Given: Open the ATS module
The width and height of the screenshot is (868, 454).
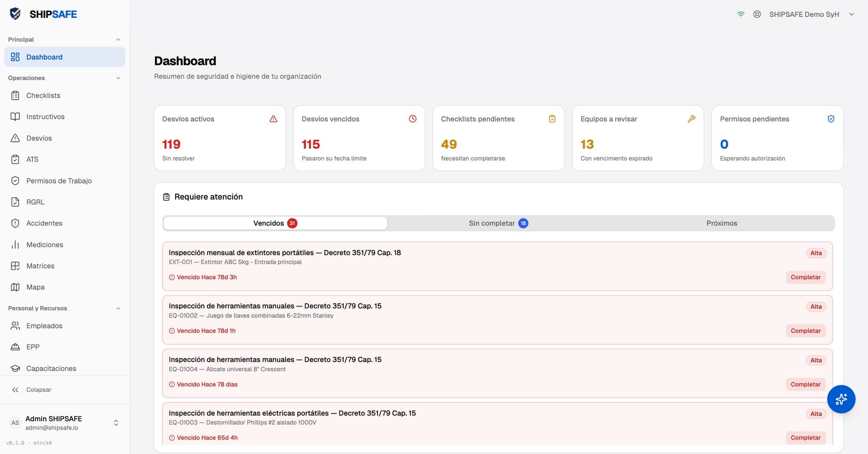Looking at the screenshot, I should coord(65,159).
